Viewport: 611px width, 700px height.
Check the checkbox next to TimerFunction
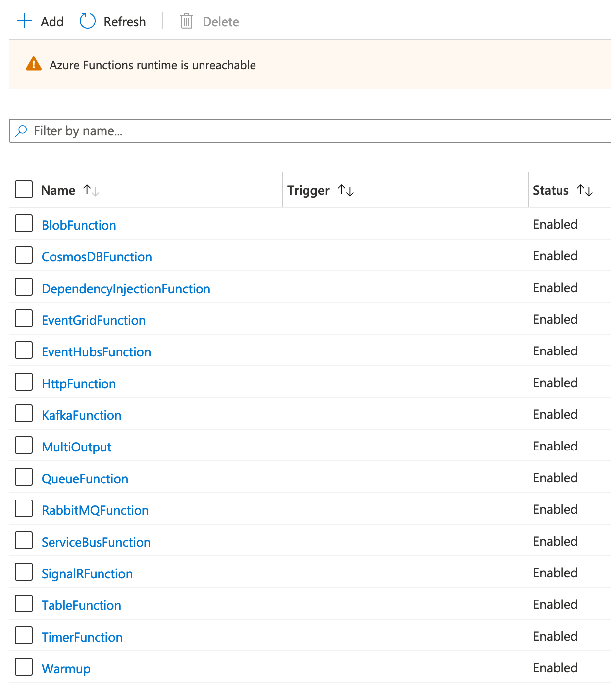[x=23, y=635]
